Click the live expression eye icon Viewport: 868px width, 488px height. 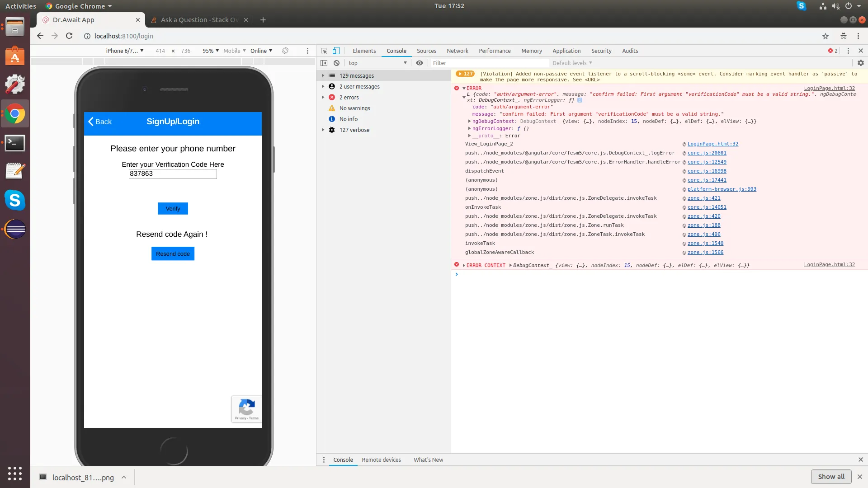[x=420, y=63]
